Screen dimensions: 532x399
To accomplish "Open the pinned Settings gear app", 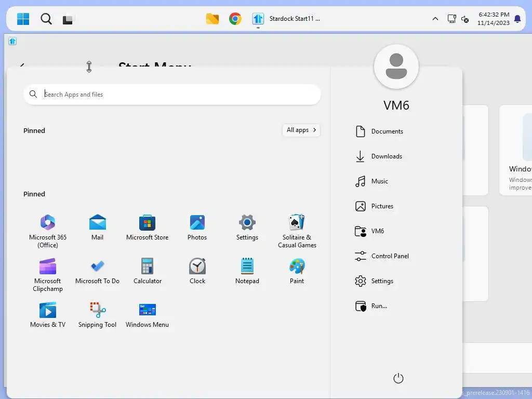I will coord(247,228).
